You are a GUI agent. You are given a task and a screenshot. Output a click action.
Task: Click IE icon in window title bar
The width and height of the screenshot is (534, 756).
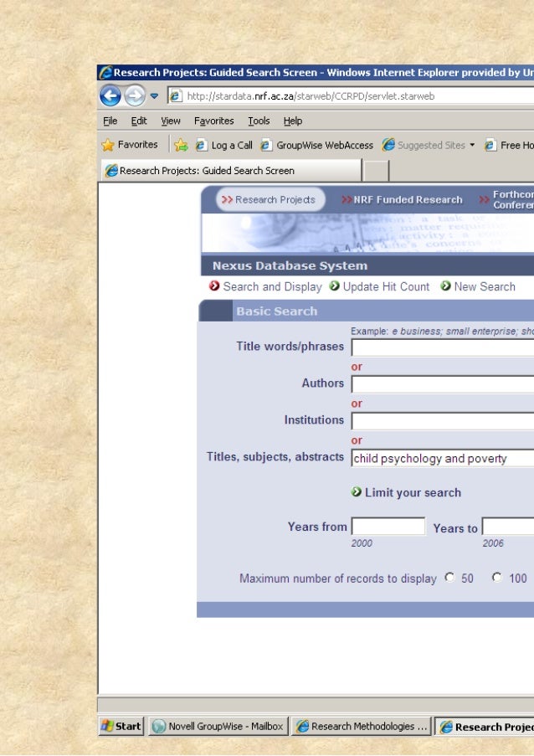[105, 73]
